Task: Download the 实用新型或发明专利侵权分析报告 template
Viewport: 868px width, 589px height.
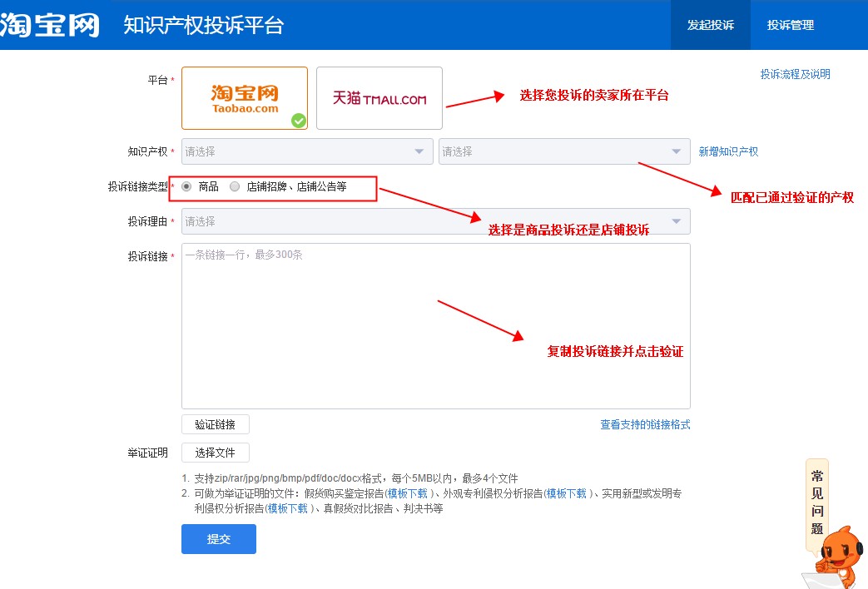Action: [x=287, y=509]
